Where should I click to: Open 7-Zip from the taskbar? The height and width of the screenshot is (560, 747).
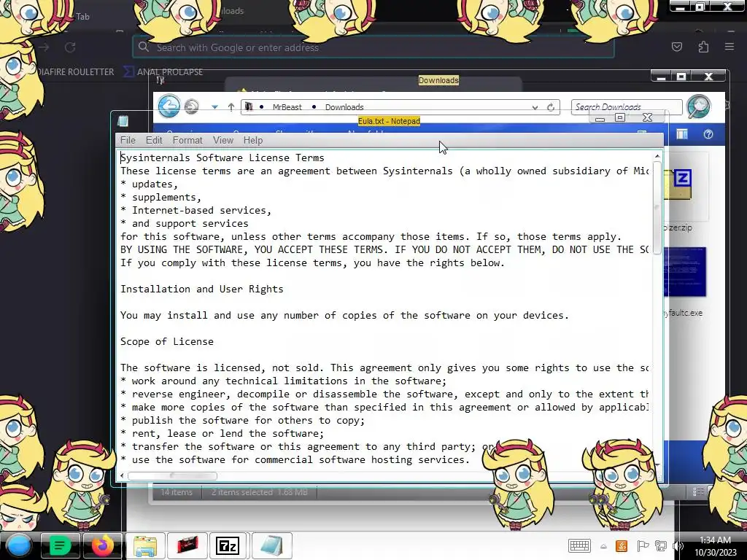click(x=228, y=545)
